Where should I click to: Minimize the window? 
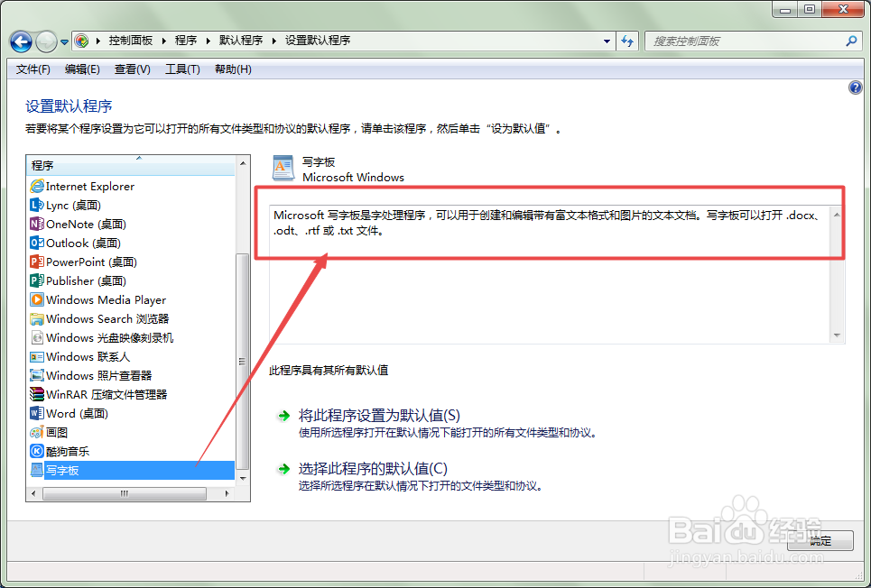coord(785,9)
